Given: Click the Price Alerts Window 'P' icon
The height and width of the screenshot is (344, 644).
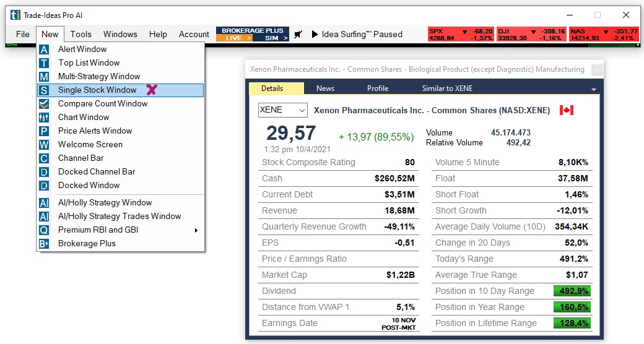Looking at the screenshot, I should coord(44,131).
